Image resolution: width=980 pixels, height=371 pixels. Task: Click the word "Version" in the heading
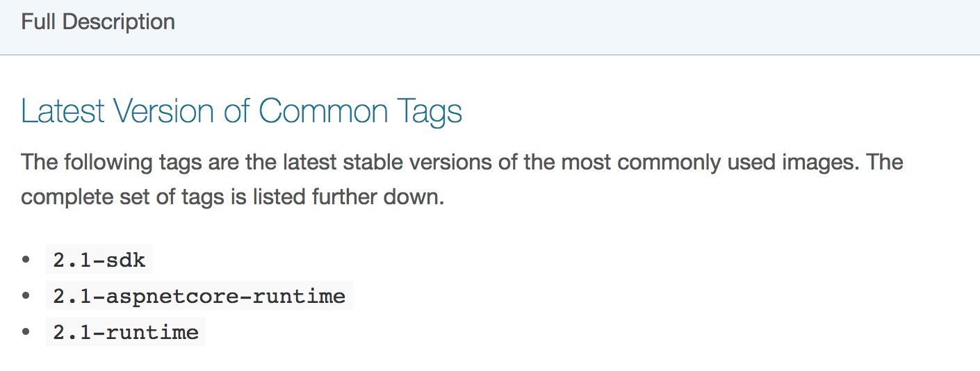point(163,112)
